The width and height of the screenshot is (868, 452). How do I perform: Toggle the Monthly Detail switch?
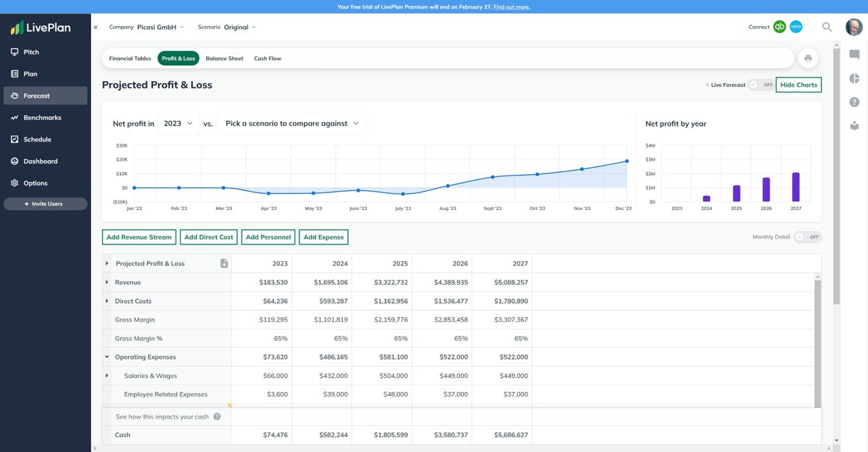click(x=807, y=236)
